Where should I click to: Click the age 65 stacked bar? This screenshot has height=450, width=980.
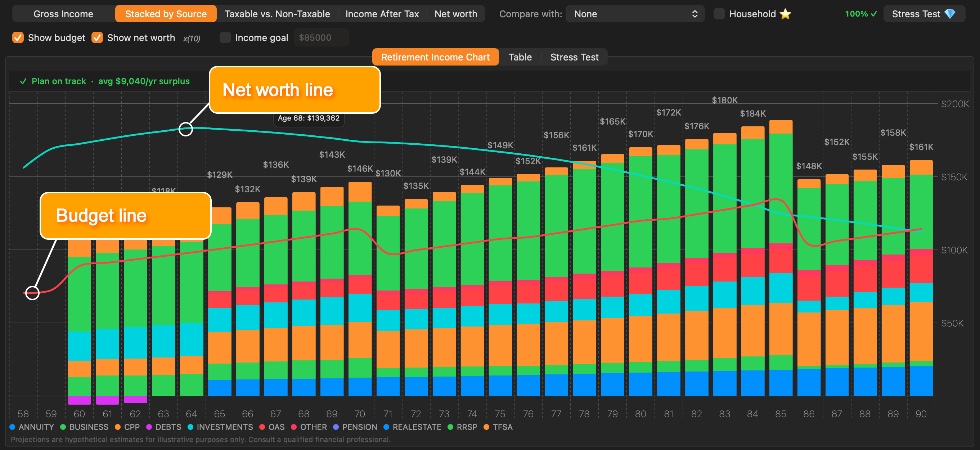tap(220, 302)
